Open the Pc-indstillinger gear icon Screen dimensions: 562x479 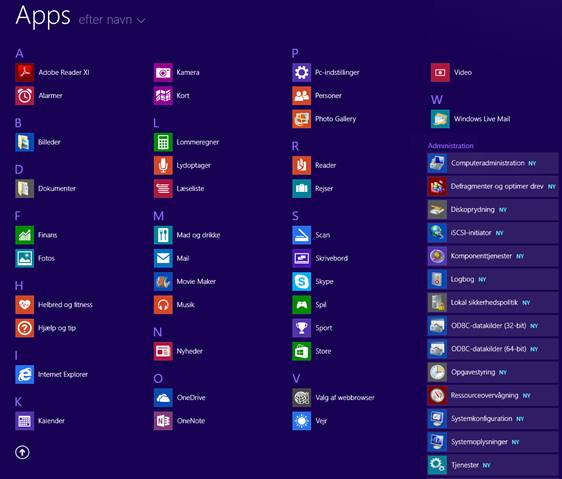[302, 72]
